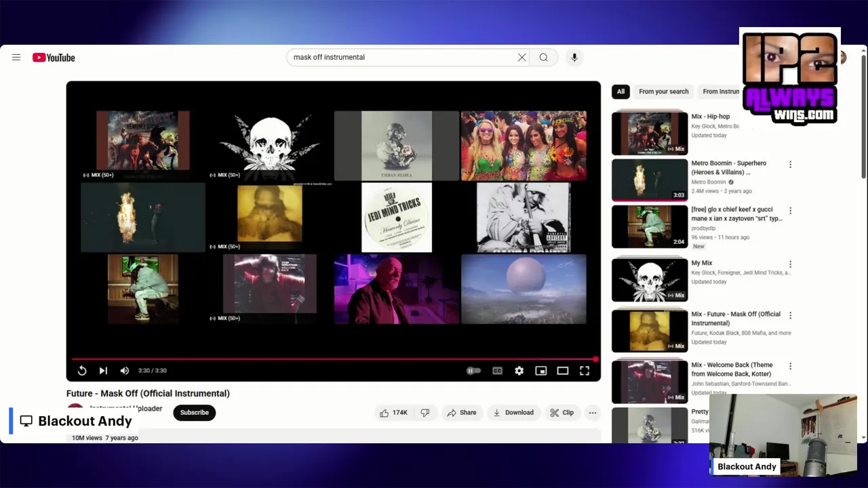
Task: Toggle closed captions CC button
Action: [498, 371]
